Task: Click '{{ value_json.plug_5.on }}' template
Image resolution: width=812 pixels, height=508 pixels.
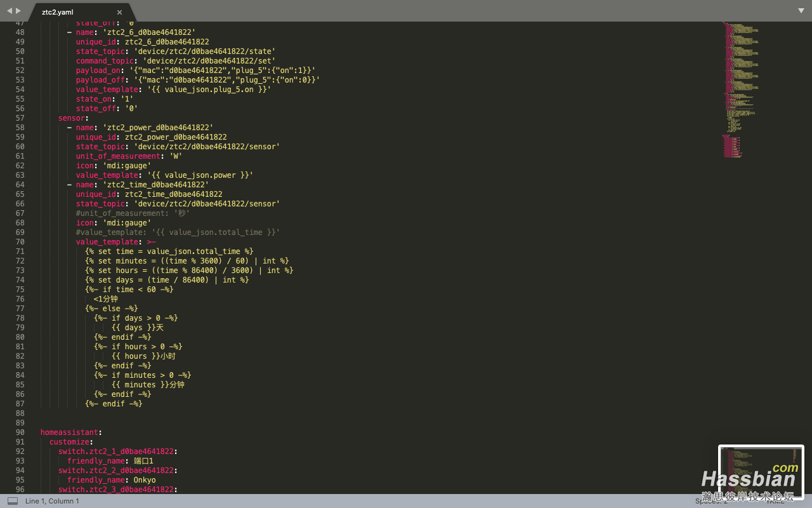Action: click(x=209, y=90)
